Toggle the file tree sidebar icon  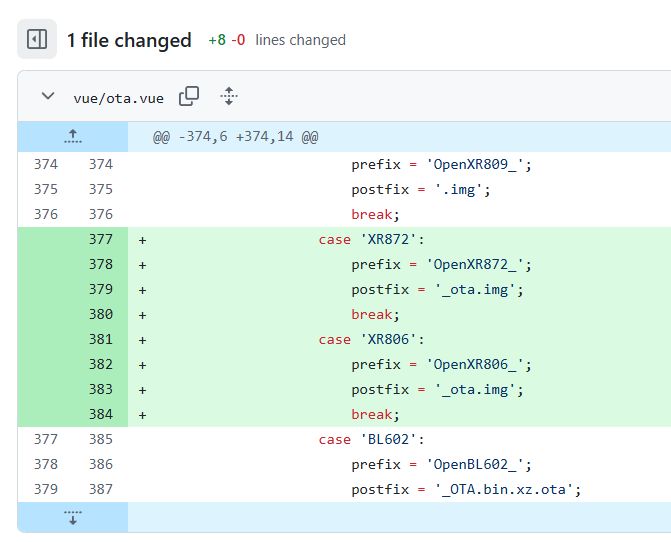tap(37, 39)
